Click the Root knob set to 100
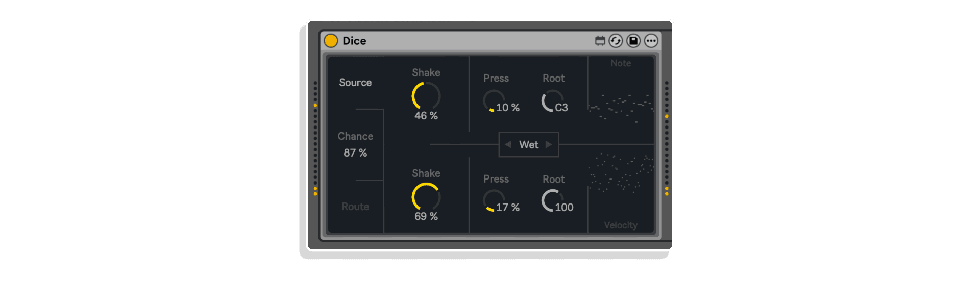980x281 pixels. (x=552, y=200)
